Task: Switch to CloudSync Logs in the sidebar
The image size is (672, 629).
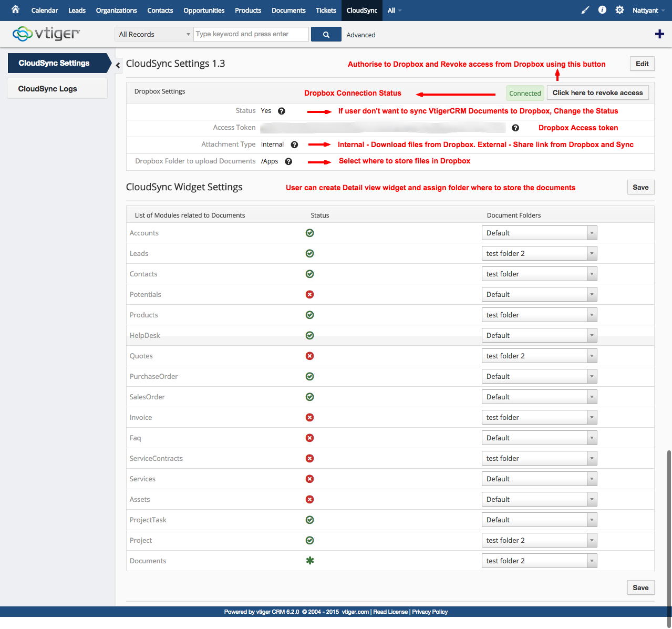Action: point(57,89)
